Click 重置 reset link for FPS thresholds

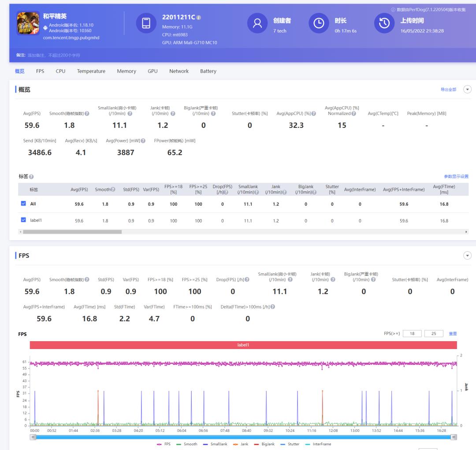[x=453, y=334]
